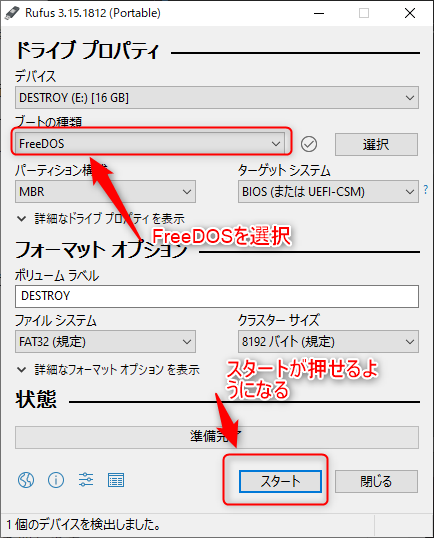
Task: Click the 閉じる button
Action: click(376, 481)
